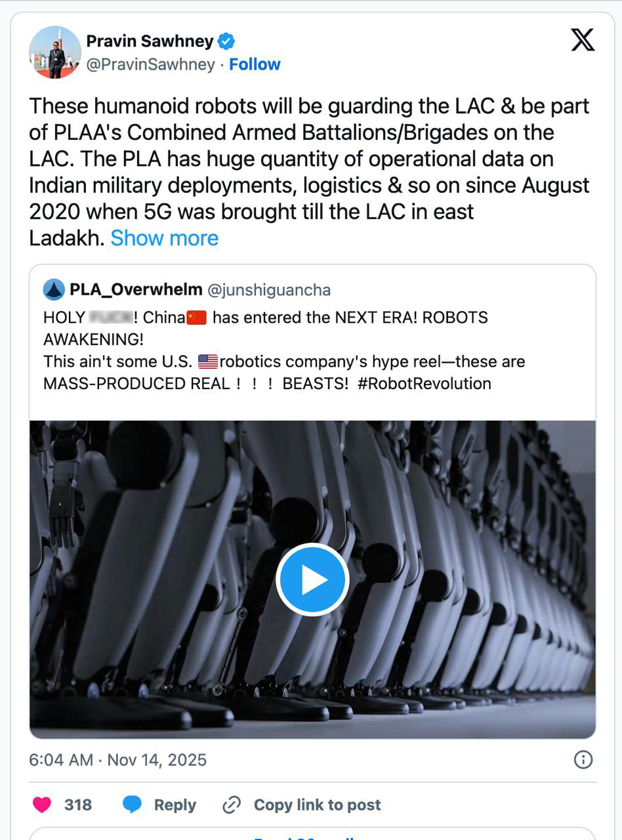
Task: Play the robot video
Action: coord(312,579)
